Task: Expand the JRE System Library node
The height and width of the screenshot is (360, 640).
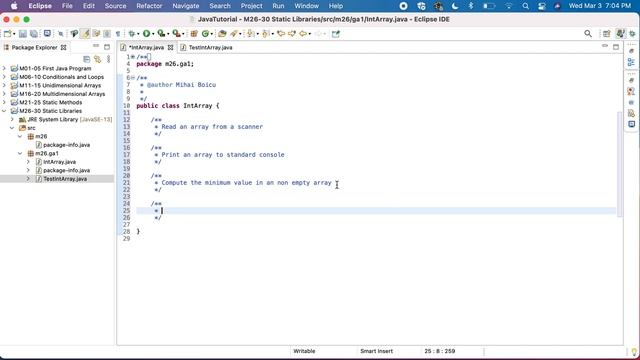Action: tap(12, 119)
